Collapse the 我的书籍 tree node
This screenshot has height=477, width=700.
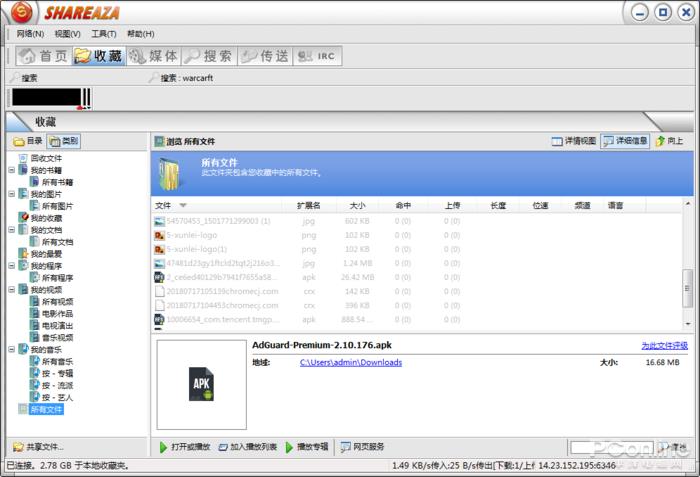[x=11, y=170]
